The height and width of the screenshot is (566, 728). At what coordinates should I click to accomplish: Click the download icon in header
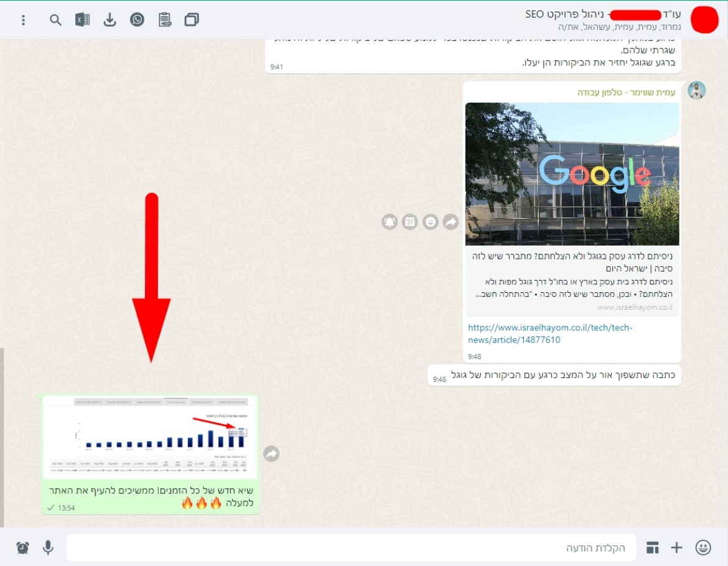110,19
